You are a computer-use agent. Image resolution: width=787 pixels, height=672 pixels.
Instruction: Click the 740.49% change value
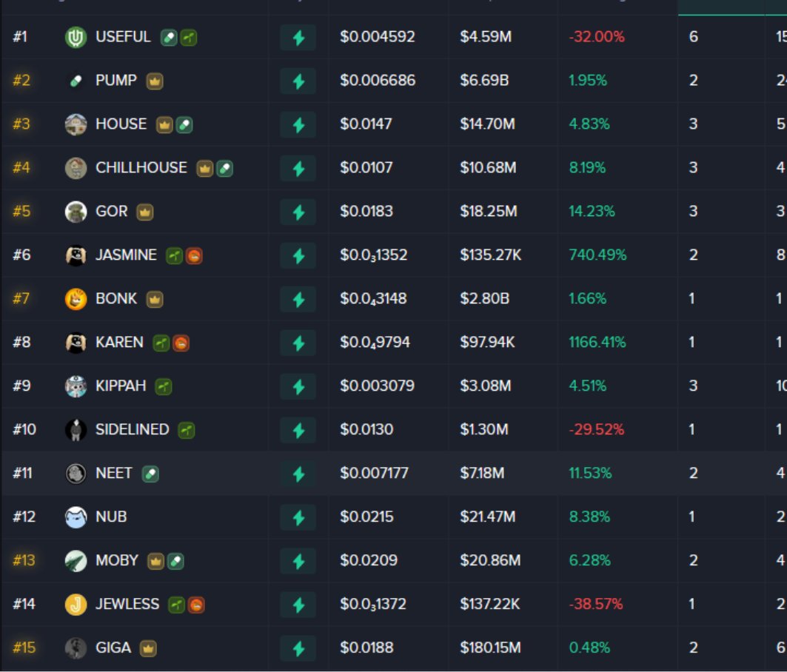click(x=597, y=255)
